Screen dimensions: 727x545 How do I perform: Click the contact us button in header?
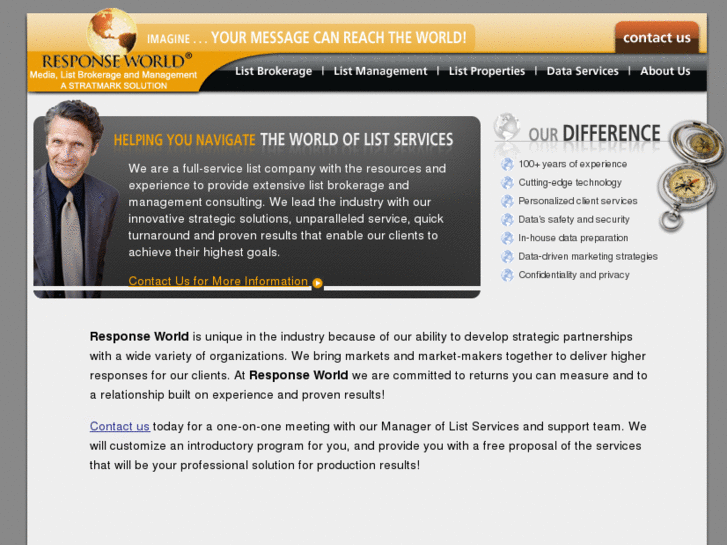coord(657,37)
